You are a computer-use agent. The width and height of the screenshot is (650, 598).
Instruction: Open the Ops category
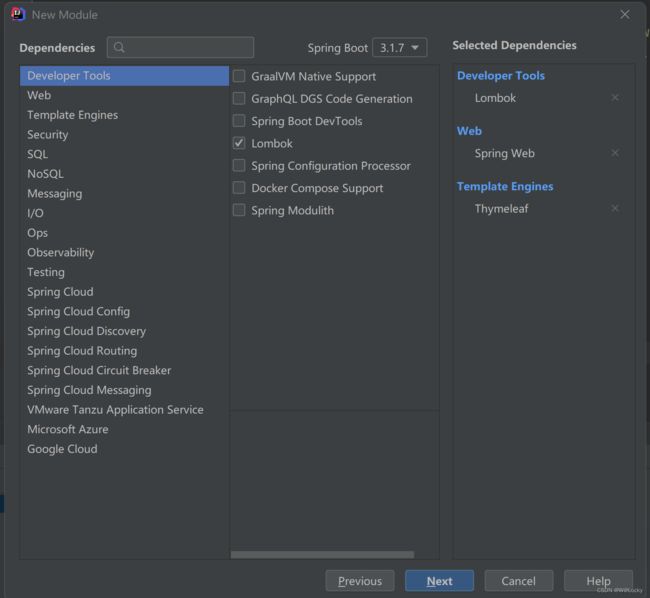tap(124, 233)
